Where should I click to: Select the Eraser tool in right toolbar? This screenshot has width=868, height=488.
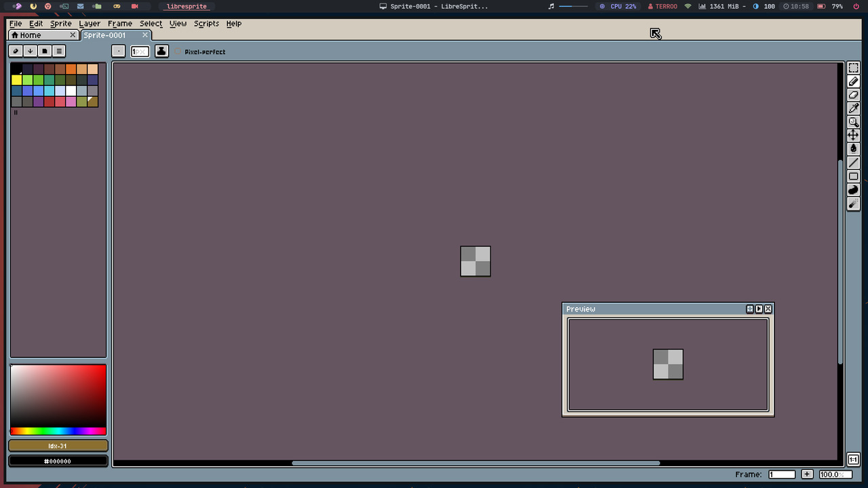853,95
